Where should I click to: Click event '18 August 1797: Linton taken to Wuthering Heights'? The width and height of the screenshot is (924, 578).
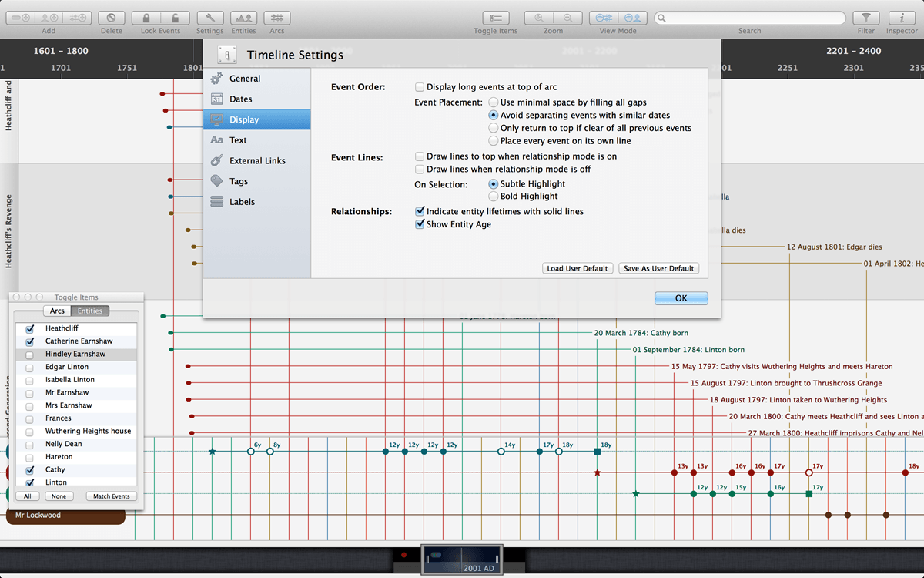click(x=798, y=400)
